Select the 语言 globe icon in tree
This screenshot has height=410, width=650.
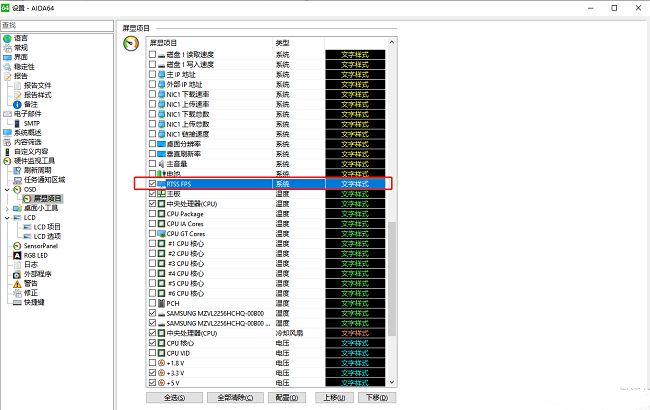pos(7,38)
